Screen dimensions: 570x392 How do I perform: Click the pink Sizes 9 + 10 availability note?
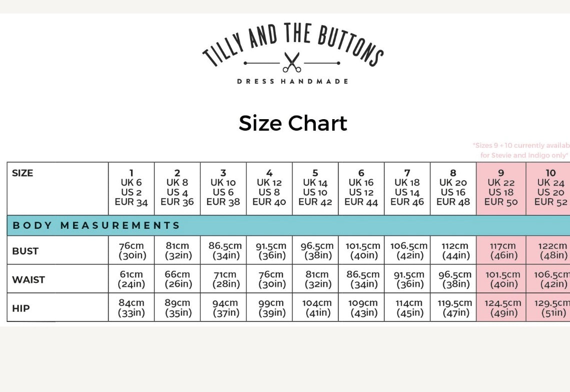[x=521, y=150]
